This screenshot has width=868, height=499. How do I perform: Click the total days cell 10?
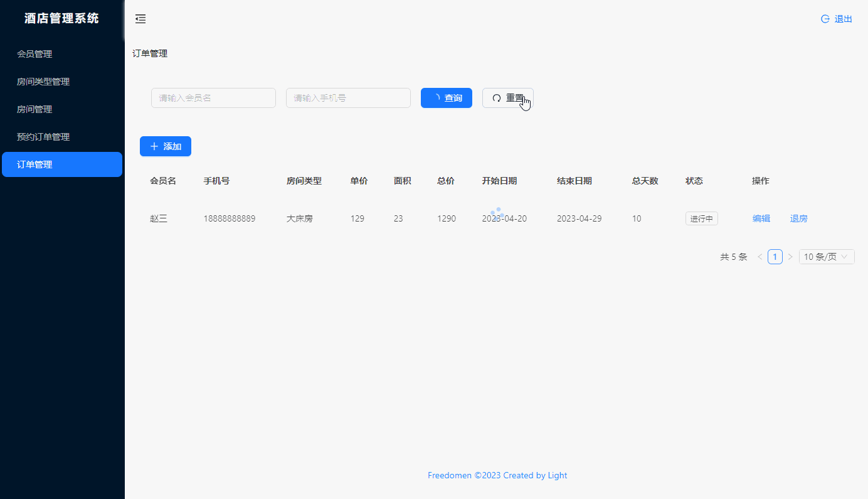click(x=637, y=218)
